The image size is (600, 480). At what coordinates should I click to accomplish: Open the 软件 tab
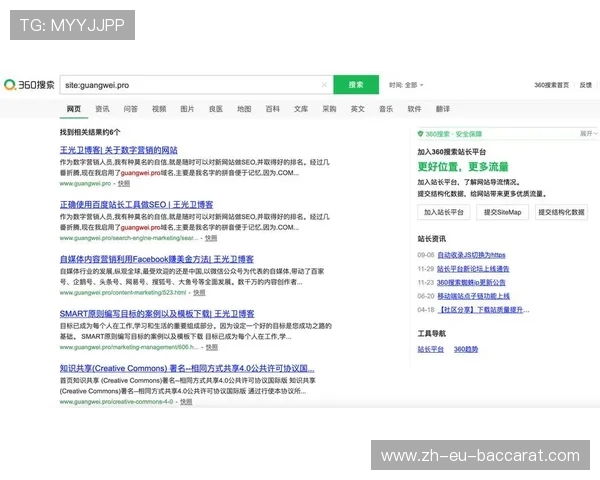(414, 109)
